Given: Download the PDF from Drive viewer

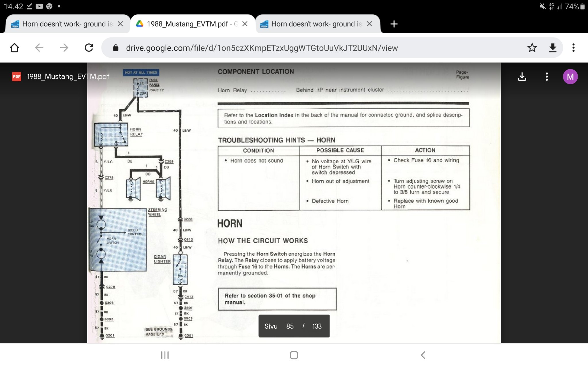Looking at the screenshot, I should 522,77.
